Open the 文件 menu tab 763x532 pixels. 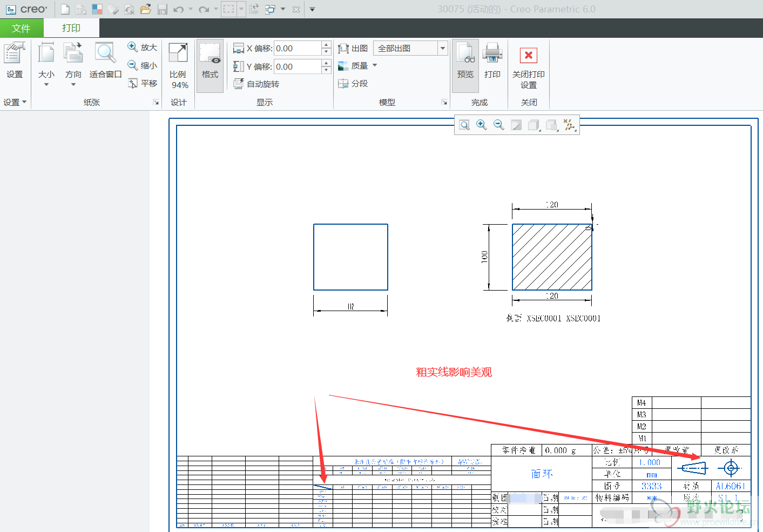pyautogui.click(x=22, y=28)
